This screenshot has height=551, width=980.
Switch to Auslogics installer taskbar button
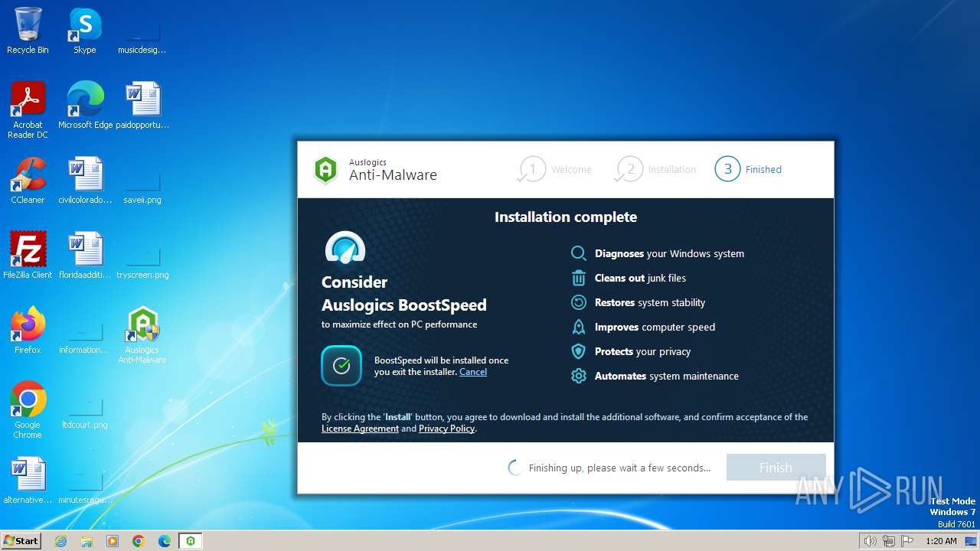tap(191, 541)
